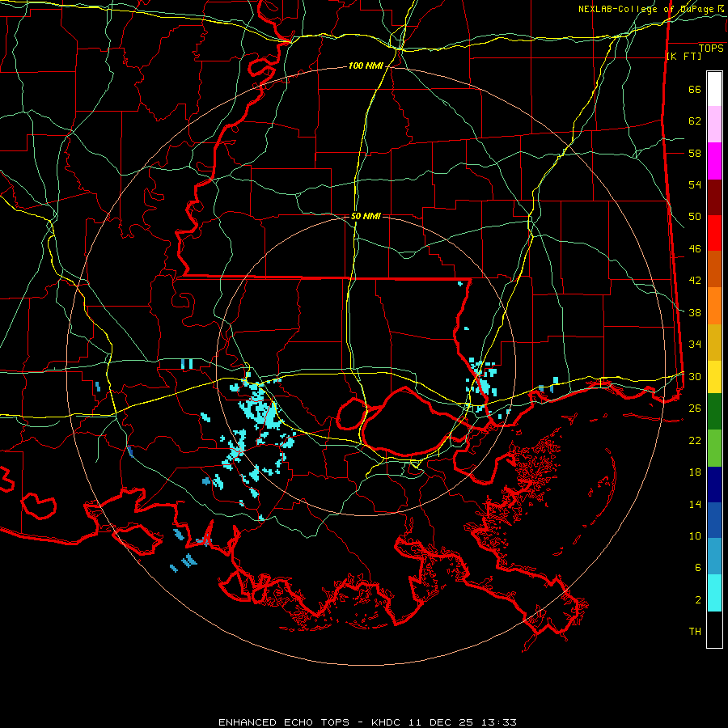728x728 pixels.
Task: Click the bright red legend swatch
Action: pos(714,234)
